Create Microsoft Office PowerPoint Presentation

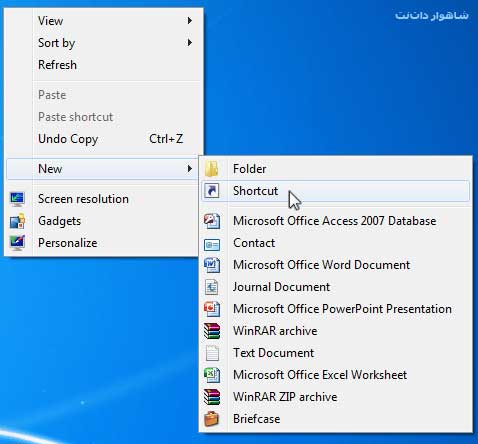(x=335, y=309)
